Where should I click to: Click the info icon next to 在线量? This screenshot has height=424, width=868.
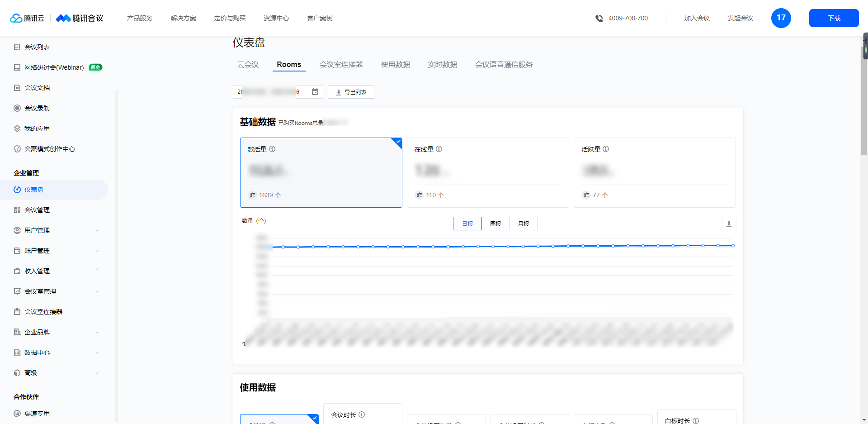pyautogui.click(x=439, y=149)
